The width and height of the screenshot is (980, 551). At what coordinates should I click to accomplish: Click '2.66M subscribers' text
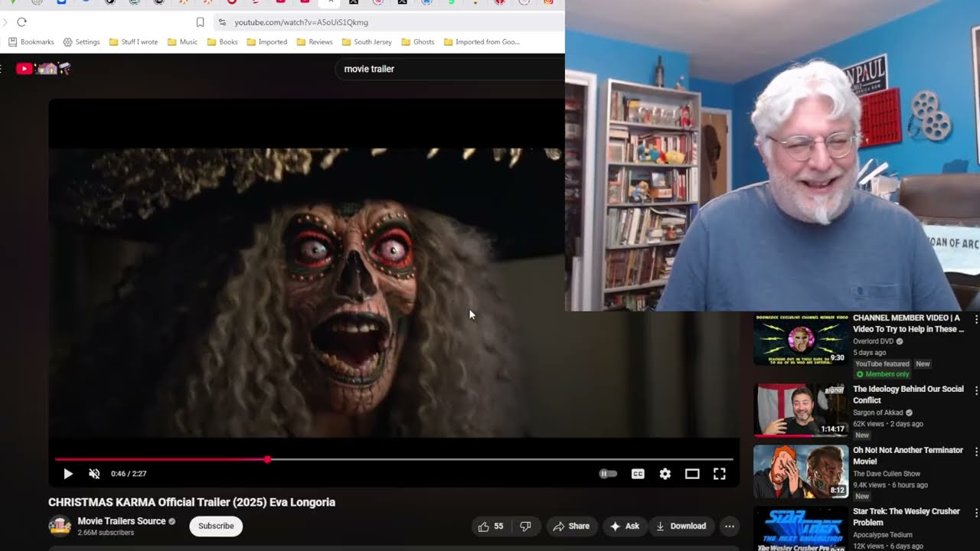click(x=106, y=533)
